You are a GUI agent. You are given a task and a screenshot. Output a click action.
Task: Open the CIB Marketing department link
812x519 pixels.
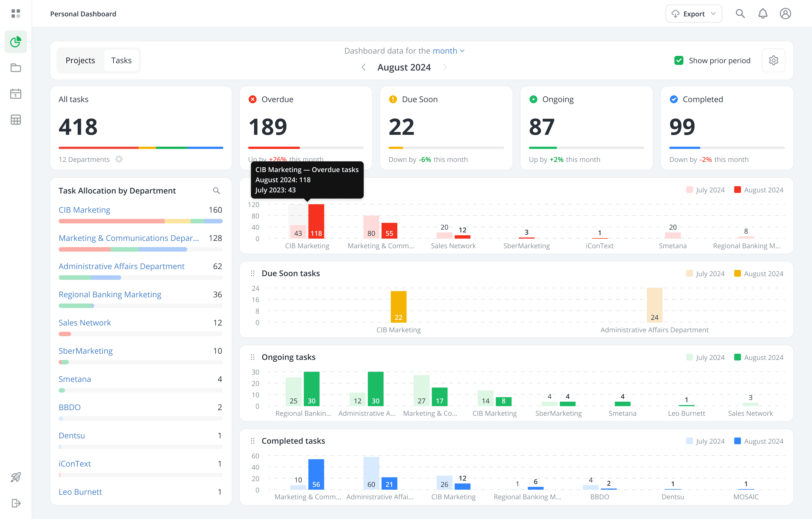point(84,210)
